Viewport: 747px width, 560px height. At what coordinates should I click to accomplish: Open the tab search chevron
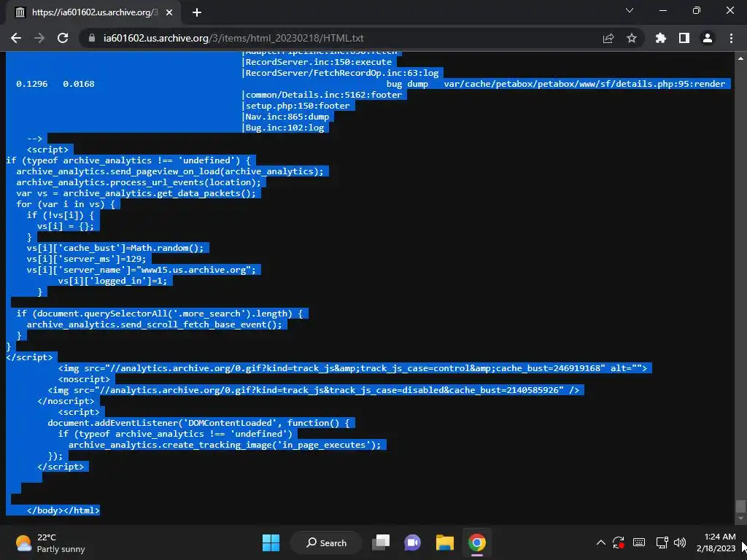pos(630,10)
